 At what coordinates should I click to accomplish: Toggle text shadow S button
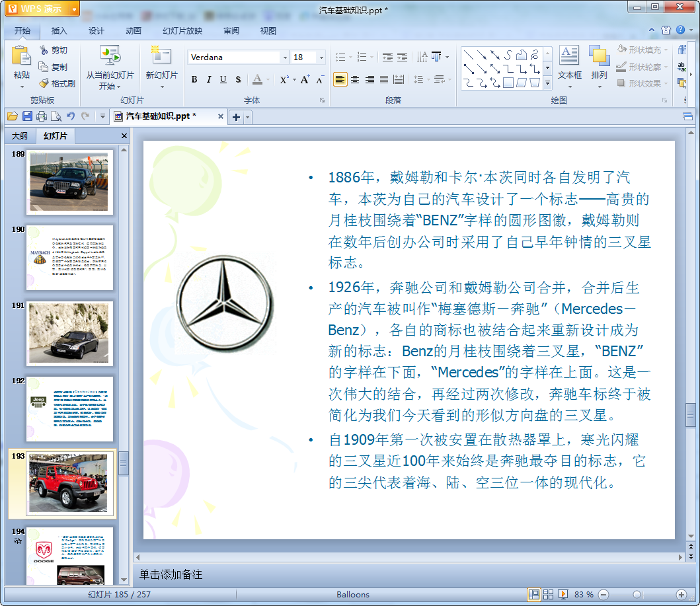(238, 80)
